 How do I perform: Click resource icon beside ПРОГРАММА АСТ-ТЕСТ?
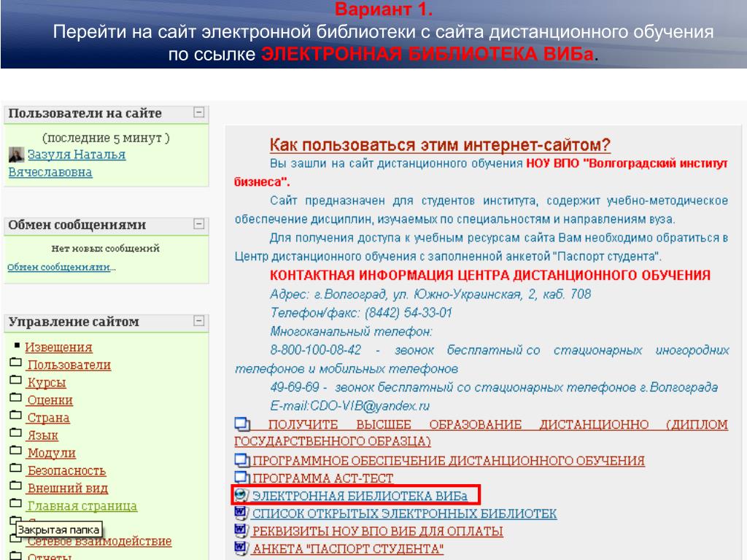tap(242, 477)
